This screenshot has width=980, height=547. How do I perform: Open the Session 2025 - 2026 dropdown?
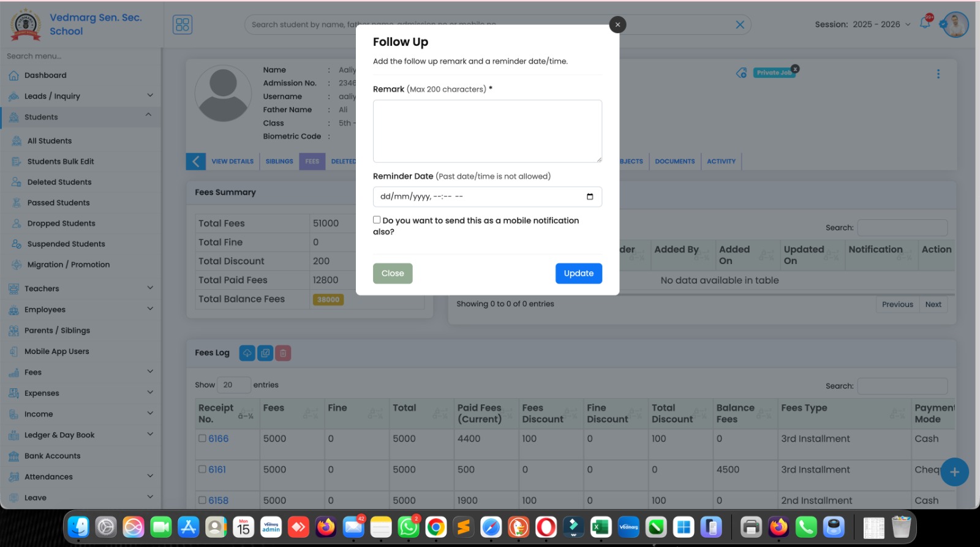point(862,25)
